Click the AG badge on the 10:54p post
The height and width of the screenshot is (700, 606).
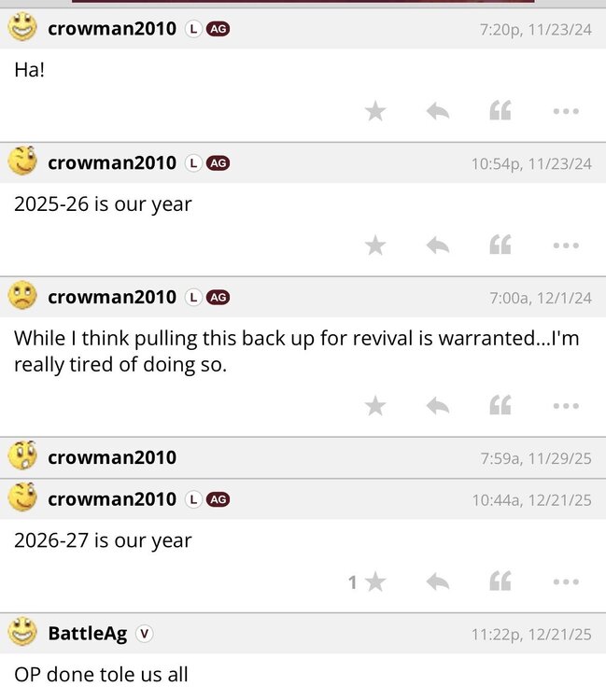pos(218,163)
